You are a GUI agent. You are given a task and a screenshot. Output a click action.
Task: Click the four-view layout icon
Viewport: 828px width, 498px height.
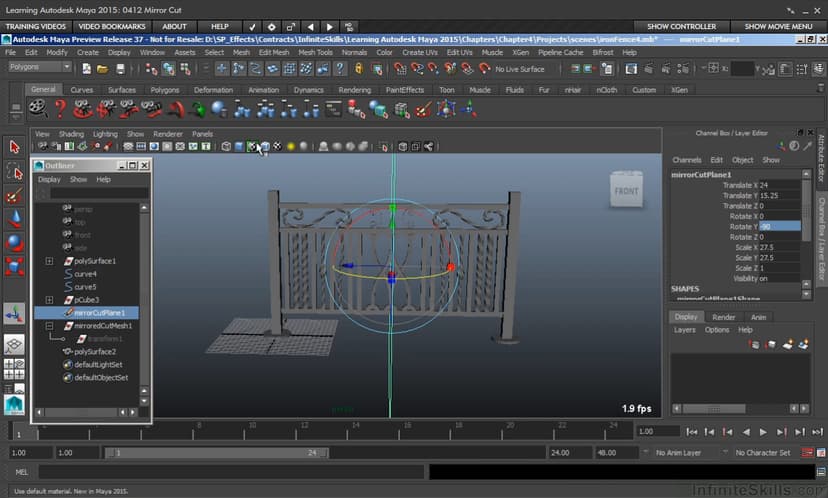tap(14, 369)
